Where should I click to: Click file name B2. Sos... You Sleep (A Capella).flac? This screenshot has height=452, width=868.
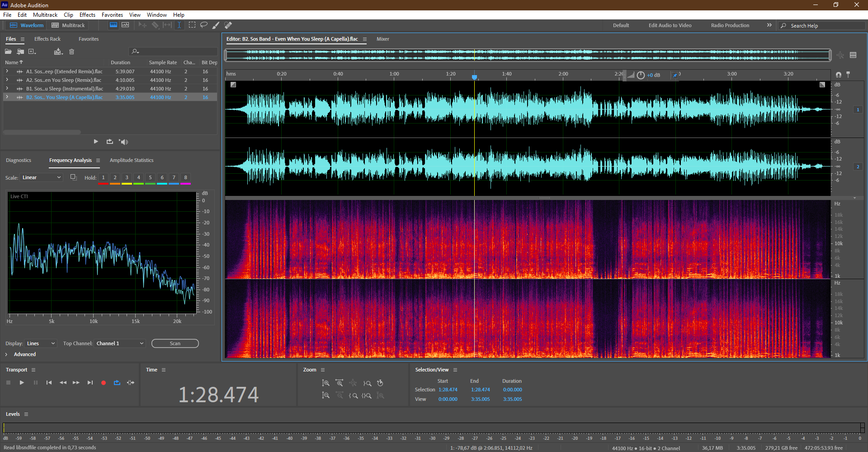(x=64, y=97)
